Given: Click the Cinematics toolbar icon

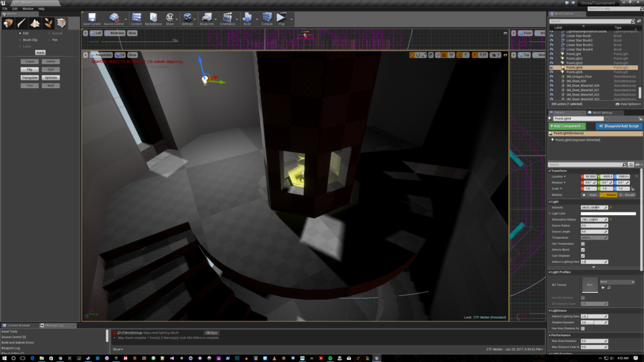Looking at the screenshot, I should pyautogui.click(x=228, y=18).
